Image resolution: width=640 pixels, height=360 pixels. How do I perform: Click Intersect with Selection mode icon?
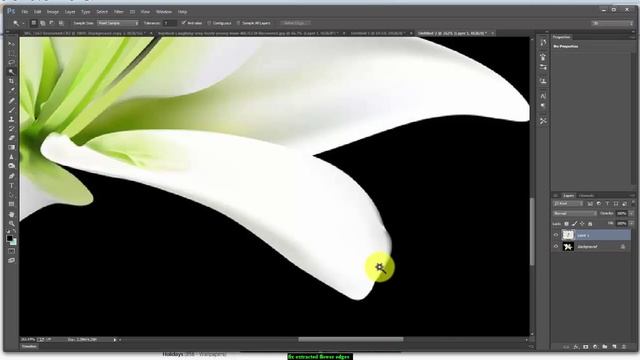[x=61, y=23]
